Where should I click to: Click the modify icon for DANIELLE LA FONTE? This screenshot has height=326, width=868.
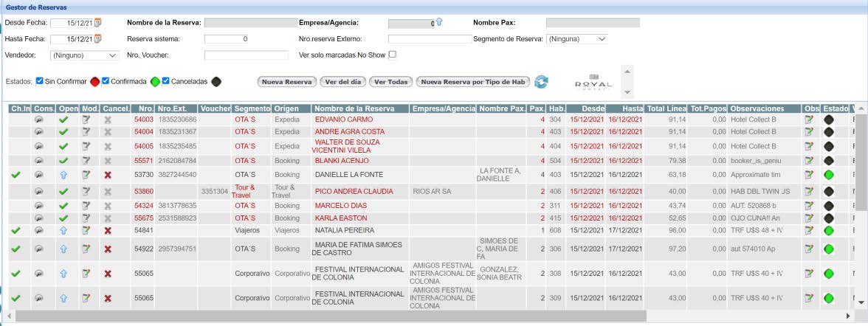tap(86, 175)
